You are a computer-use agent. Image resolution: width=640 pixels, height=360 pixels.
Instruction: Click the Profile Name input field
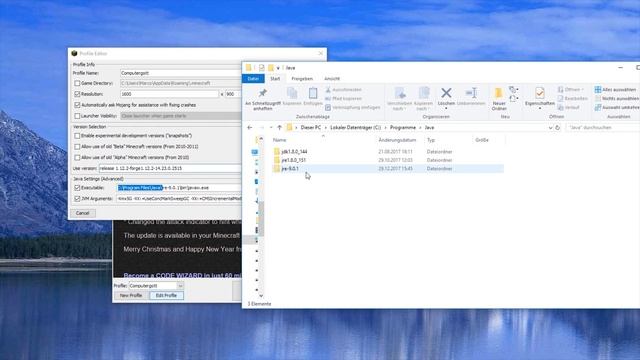click(181, 73)
